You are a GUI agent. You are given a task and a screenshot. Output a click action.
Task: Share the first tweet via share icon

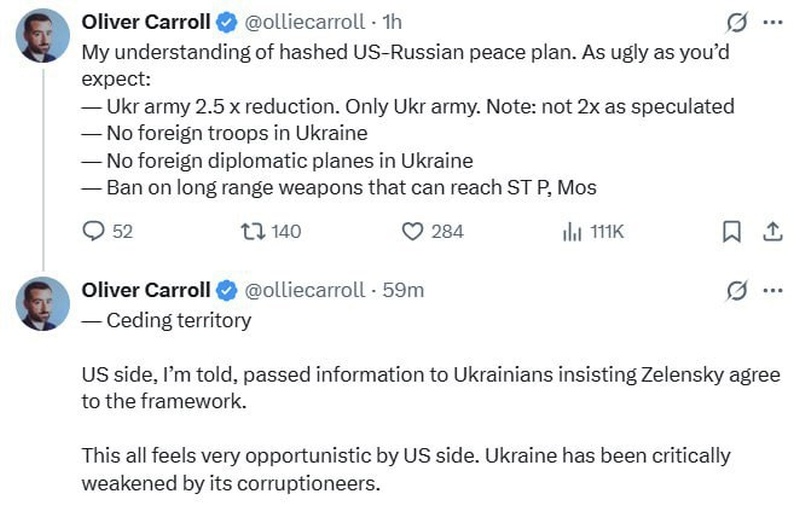pyautogui.click(x=772, y=231)
